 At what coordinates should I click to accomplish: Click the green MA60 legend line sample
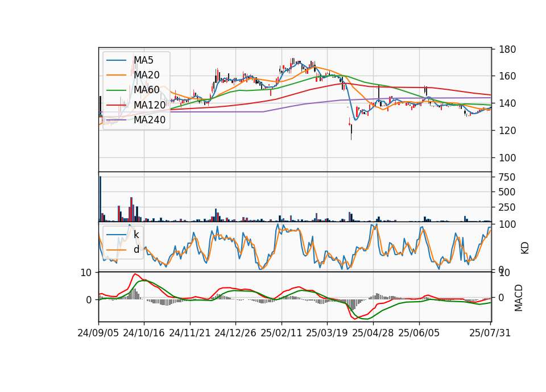(x=116, y=90)
